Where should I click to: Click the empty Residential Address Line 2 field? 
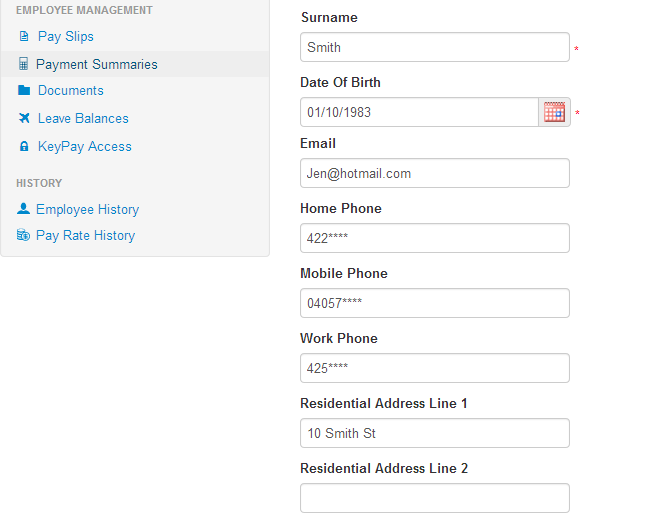[434, 498]
